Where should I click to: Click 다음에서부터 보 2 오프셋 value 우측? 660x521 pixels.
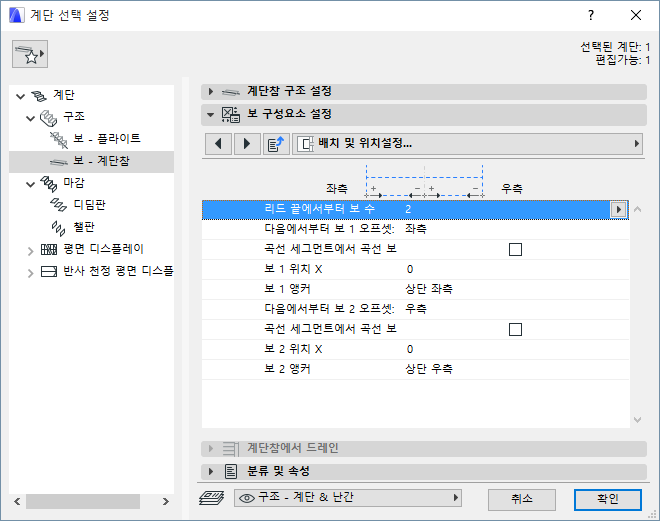tap(416, 309)
